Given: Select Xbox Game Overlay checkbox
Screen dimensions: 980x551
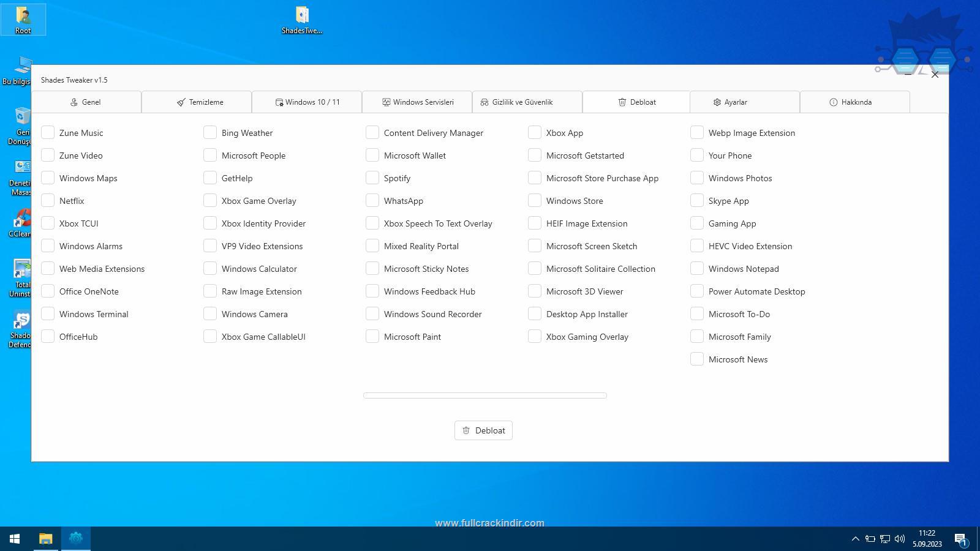Looking at the screenshot, I should 210,200.
